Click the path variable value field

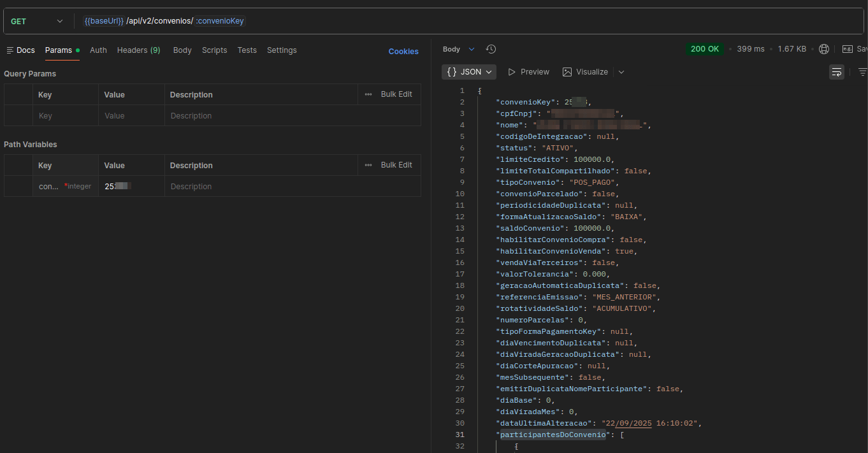(x=131, y=187)
